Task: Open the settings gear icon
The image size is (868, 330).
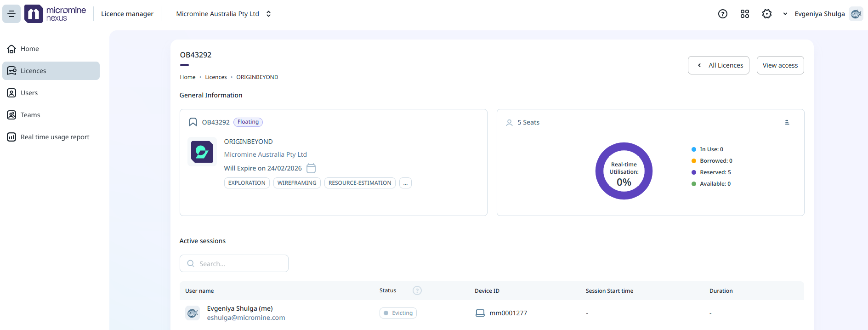Action: [767, 14]
